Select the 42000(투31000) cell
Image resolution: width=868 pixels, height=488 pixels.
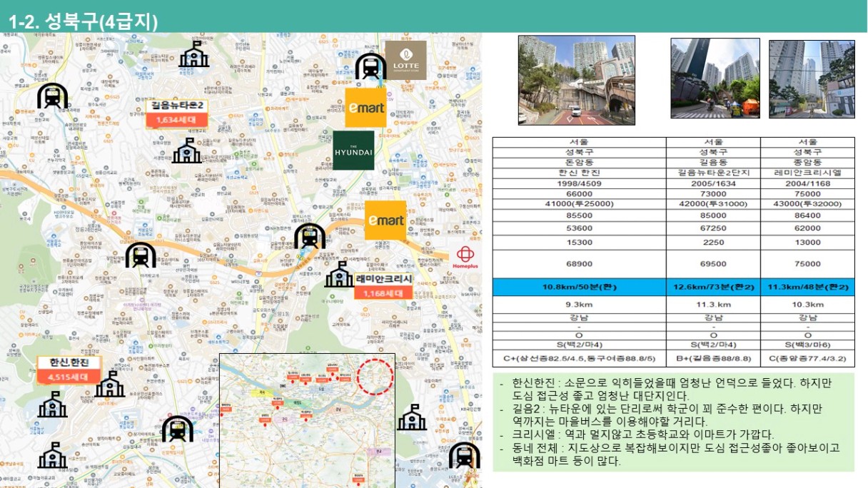[x=713, y=203]
